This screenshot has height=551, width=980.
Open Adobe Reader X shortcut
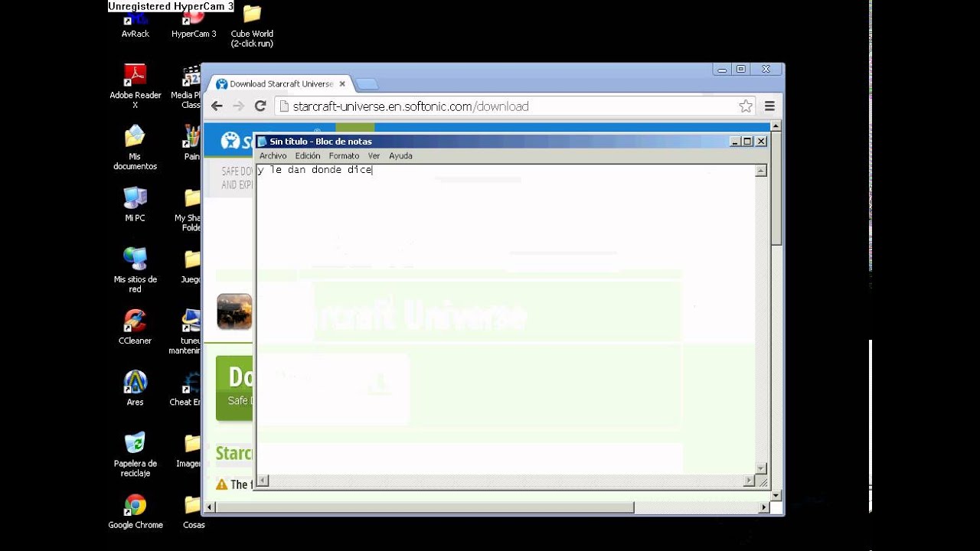pyautogui.click(x=136, y=86)
